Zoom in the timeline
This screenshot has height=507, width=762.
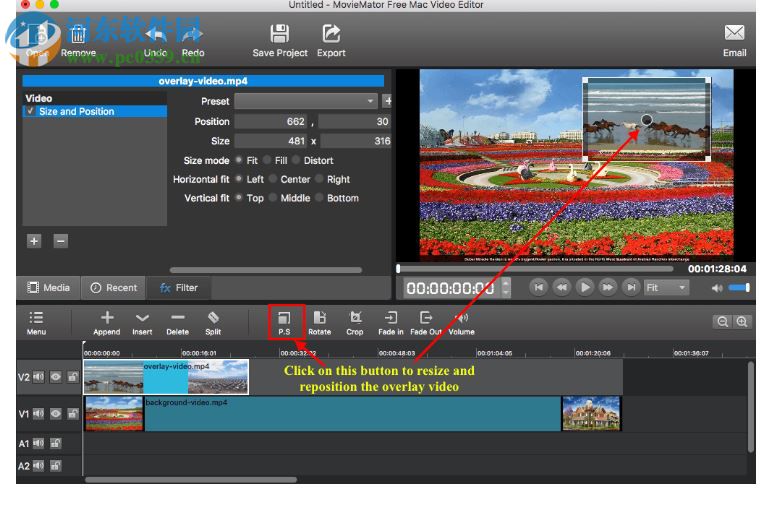(742, 321)
